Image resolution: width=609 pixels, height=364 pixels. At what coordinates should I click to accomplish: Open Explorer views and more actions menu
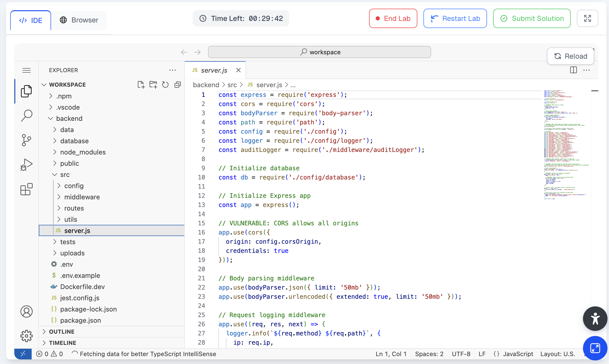173,70
